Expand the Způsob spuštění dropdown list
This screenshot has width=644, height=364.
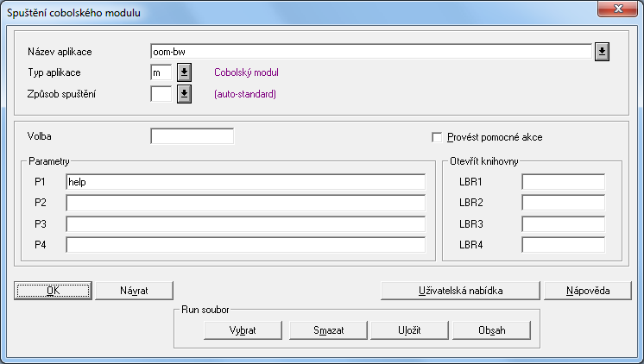[184, 94]
